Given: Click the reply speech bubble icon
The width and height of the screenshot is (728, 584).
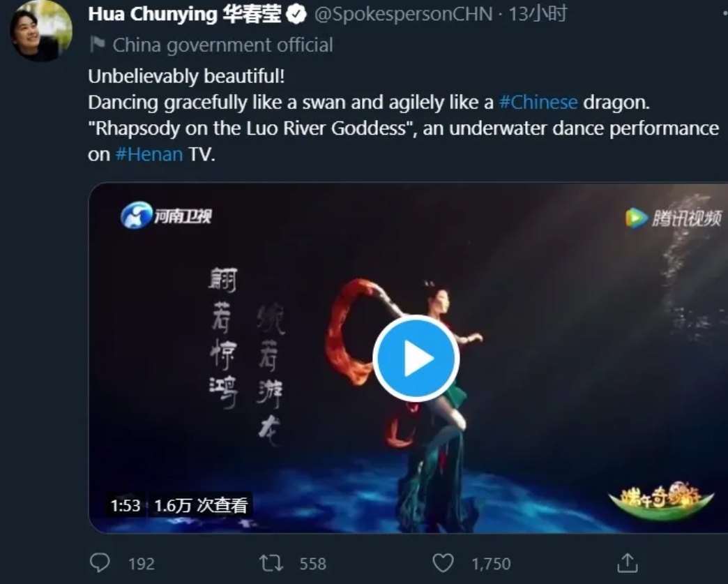Looking at the screenshot, I should pyautogui.click(x=100, y=562).
